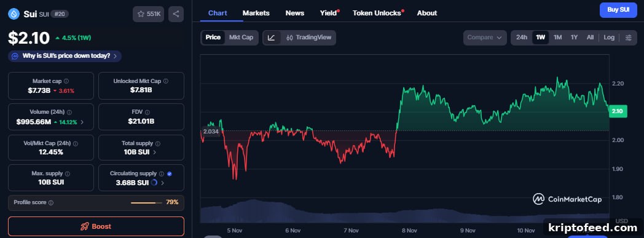
Task: Set chart range to 24h
Action: coord(522,38)
